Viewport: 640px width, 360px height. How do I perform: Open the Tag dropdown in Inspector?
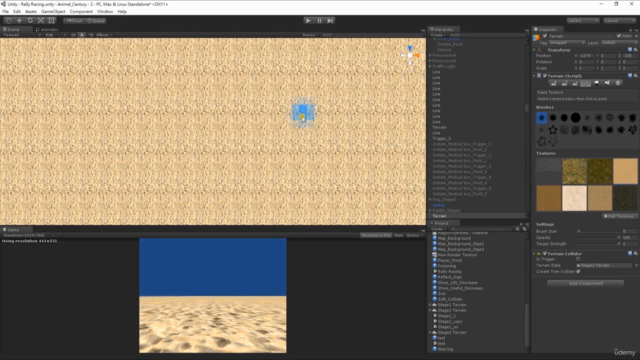coord(567,42)
